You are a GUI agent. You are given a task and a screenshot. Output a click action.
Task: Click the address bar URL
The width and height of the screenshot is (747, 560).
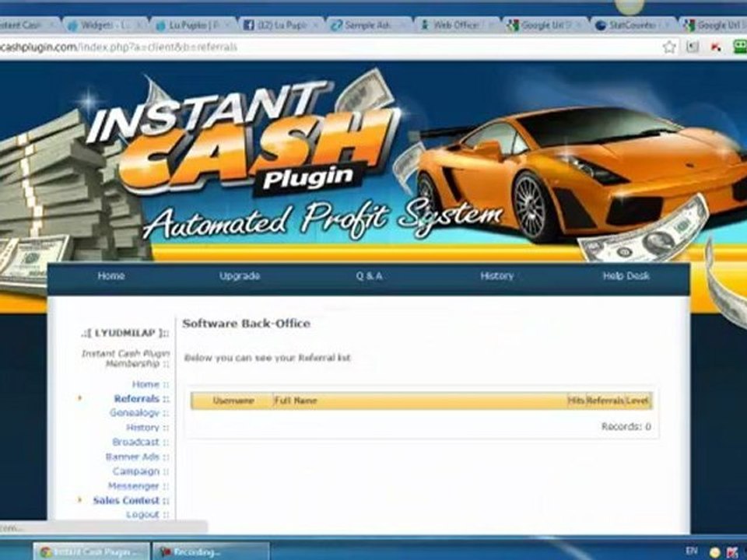coord(118,47)
